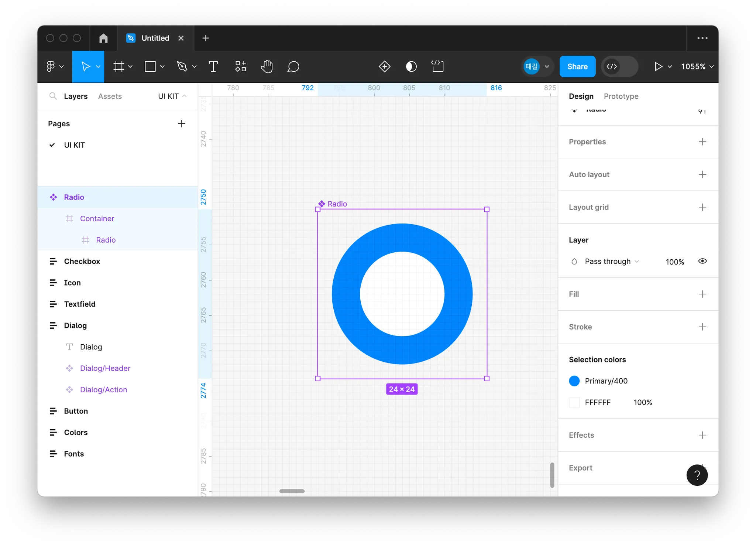Open the Pass through blend mode dropdown

[612, 261]
